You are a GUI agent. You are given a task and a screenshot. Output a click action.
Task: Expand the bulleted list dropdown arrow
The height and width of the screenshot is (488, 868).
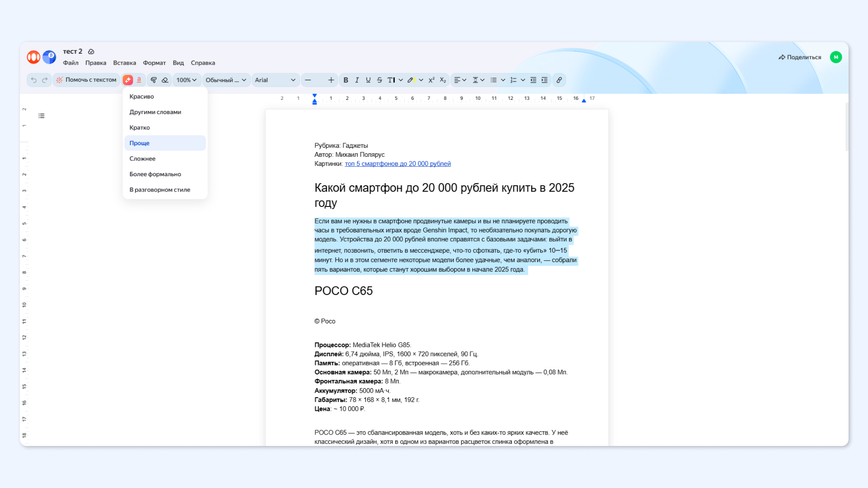pyautogui.click(x=503, y=80)
